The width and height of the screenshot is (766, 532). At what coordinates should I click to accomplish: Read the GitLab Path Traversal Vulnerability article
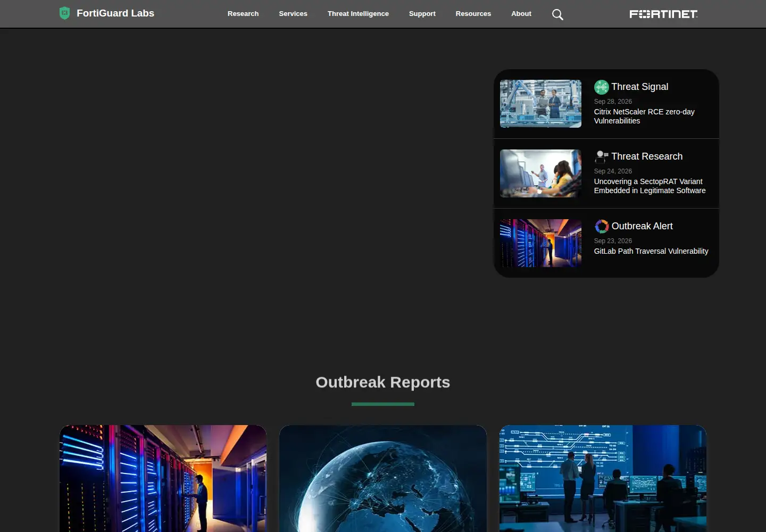click(x=651, y=251)
